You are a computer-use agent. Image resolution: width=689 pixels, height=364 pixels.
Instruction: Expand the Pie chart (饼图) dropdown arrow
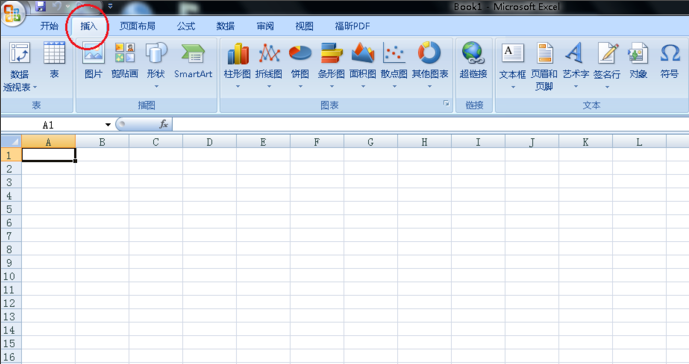(301, 87)
